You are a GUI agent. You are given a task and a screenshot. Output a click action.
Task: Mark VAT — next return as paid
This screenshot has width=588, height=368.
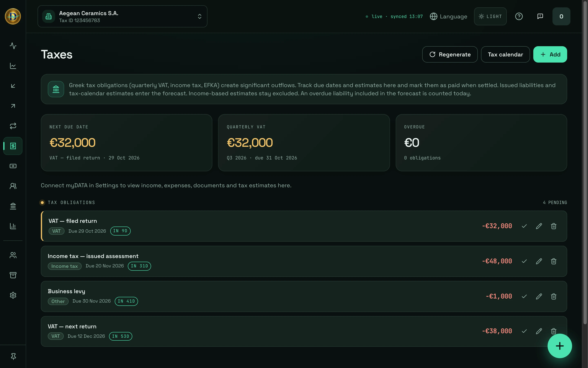coord(524,331)
